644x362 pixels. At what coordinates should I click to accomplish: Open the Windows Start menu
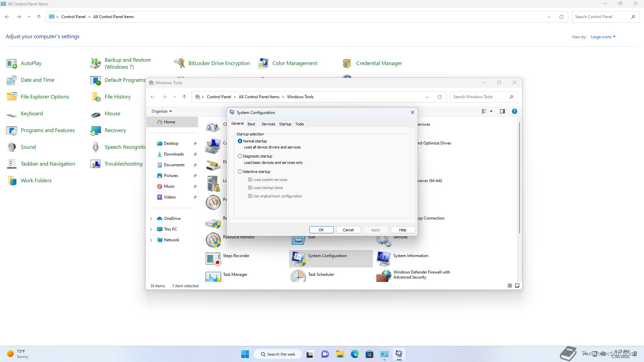point(245,354)
